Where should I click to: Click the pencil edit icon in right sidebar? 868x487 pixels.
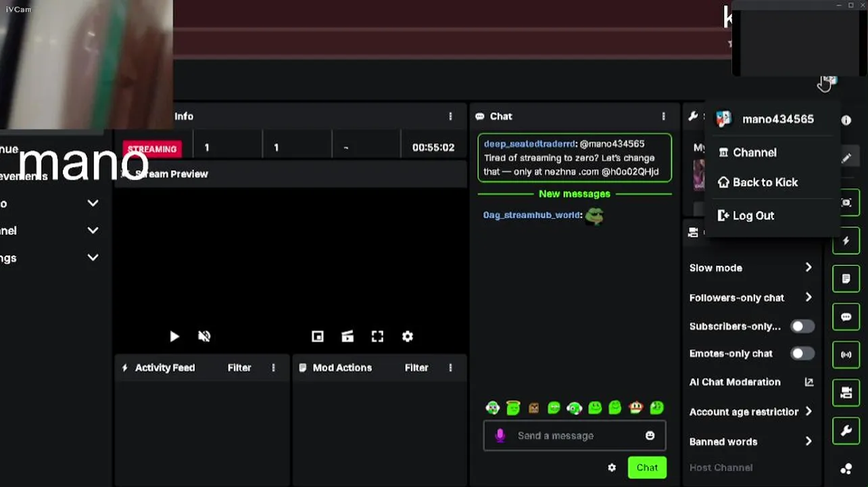pyautogui.click(x=846, y=158)
